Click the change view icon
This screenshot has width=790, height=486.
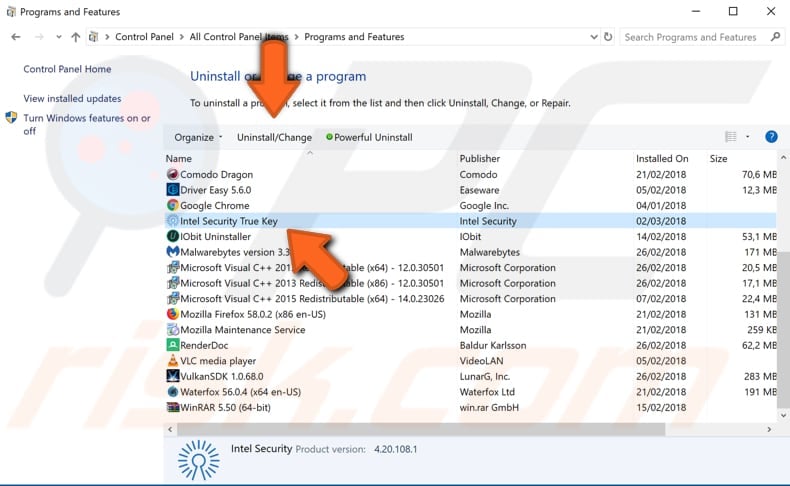coord(731,136)
